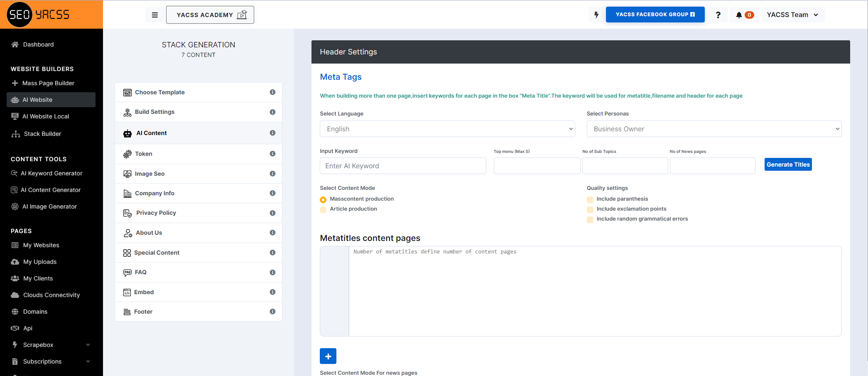Screen dimensions: 868x376
Task: Open the Image Seo step
Action: click(199, 174)
